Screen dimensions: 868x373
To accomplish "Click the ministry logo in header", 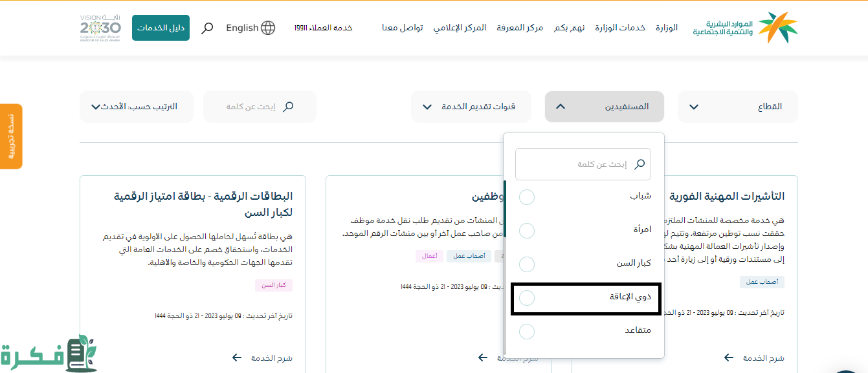I will pos(745,27).
